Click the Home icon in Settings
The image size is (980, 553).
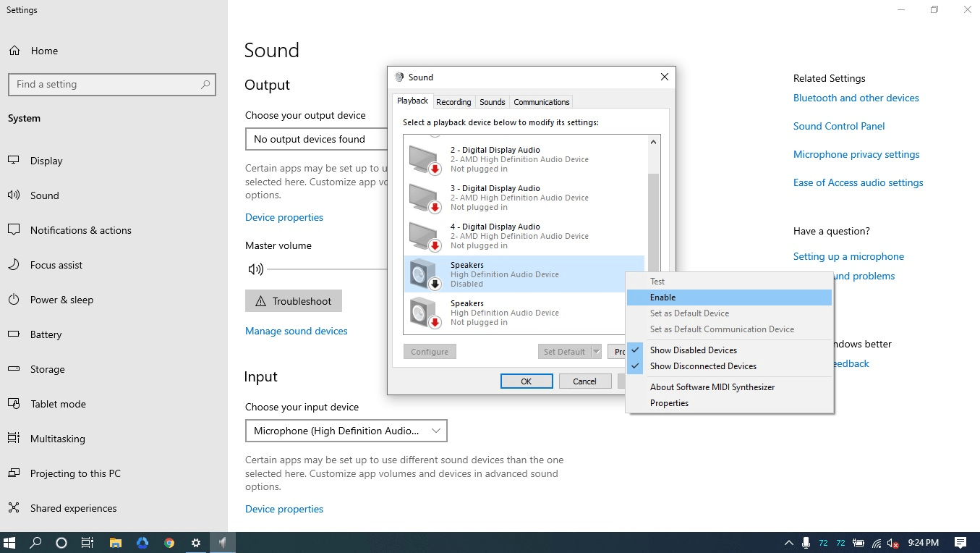(x=14, y=51)
